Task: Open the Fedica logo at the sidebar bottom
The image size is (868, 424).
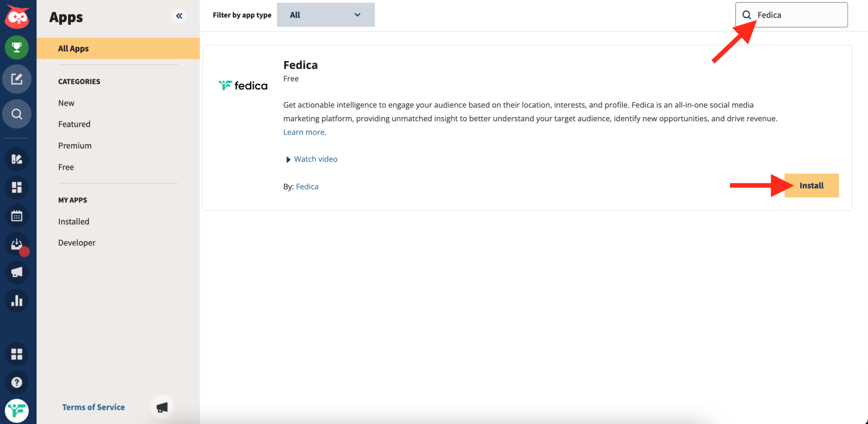Action: point(17,410)
